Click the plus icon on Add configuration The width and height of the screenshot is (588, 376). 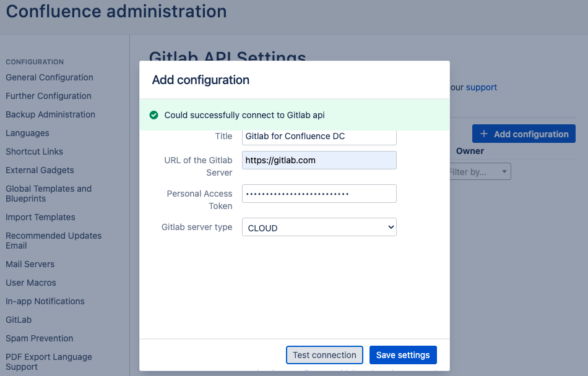pyautogui.click(x=484, y=134)
